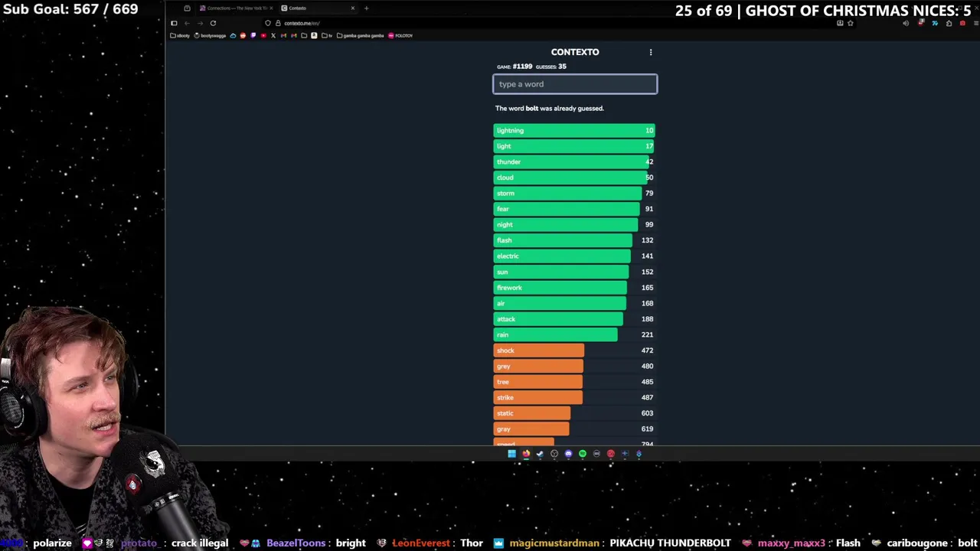This screenshot has height=551, width=980.
Task: Click the 'air' guess row
Action: point(574,303)
